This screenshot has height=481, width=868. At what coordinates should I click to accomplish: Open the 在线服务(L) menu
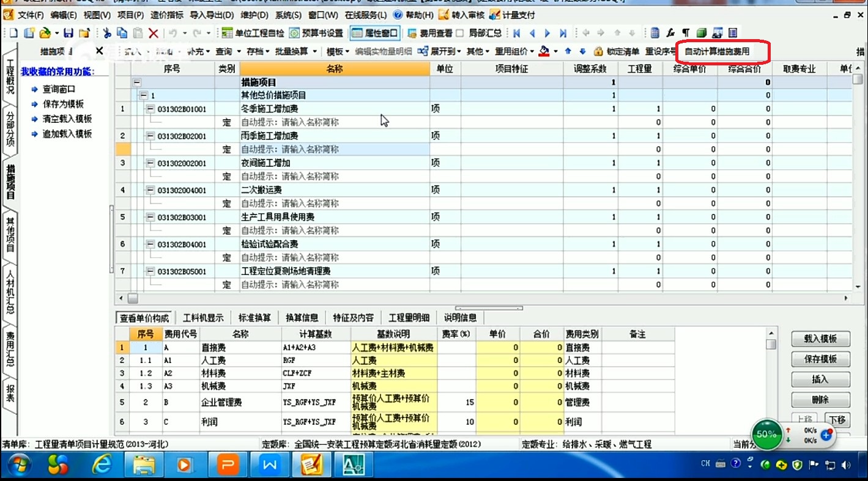tap(366, 15)
